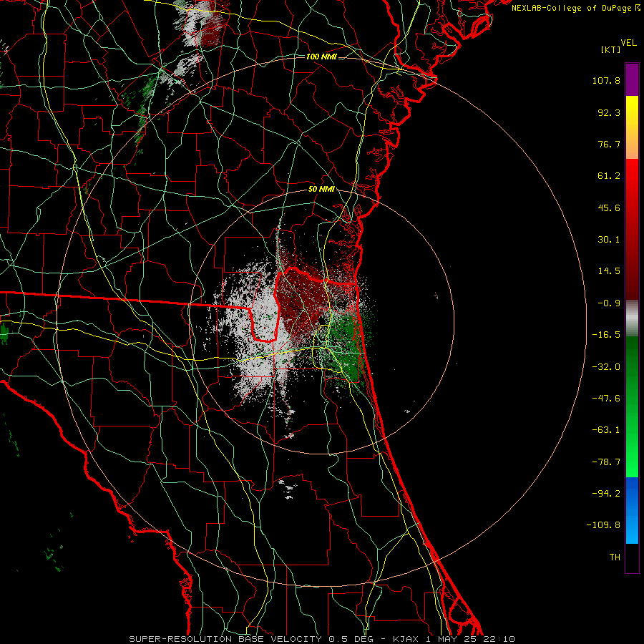Screen dimensions: 644x644
Task: Click the 45.6 velocity scale value
Action: pyautogui.click(x=609, y=208)
